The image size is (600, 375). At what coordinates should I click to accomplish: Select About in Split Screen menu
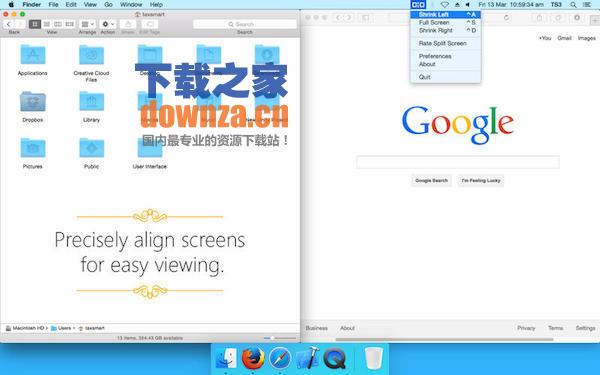point(445,64)
